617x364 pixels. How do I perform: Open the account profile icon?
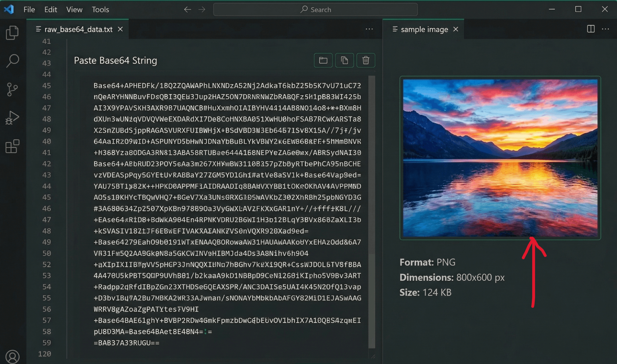click(12, 356)
